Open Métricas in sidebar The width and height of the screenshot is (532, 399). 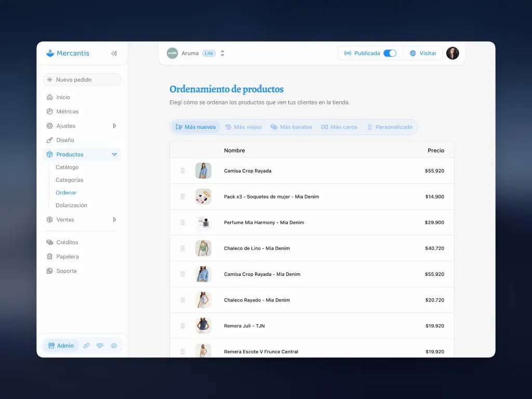click(x=67, y=111)
